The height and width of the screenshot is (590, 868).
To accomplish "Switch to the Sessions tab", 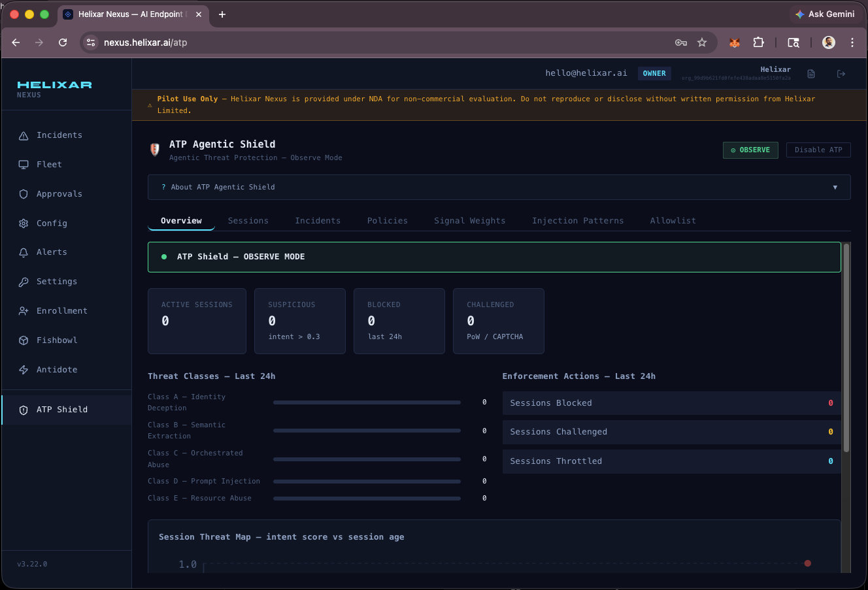I will [x=248, y=221].
